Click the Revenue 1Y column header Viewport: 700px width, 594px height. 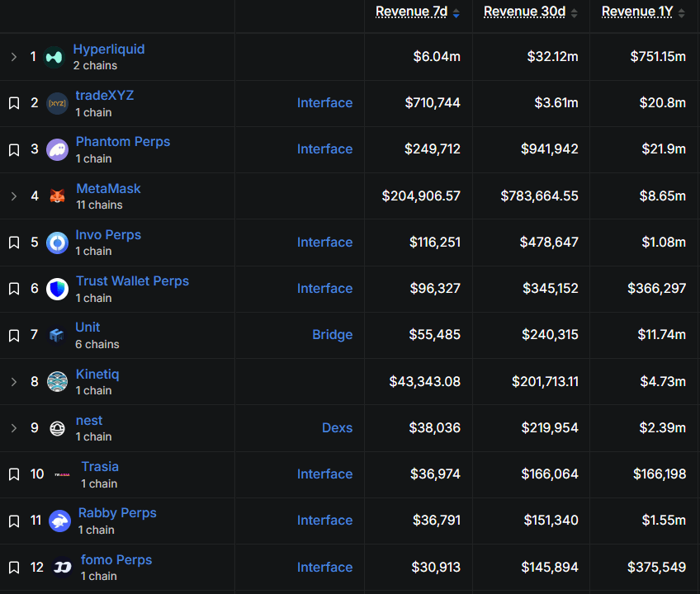coord(637,12)
